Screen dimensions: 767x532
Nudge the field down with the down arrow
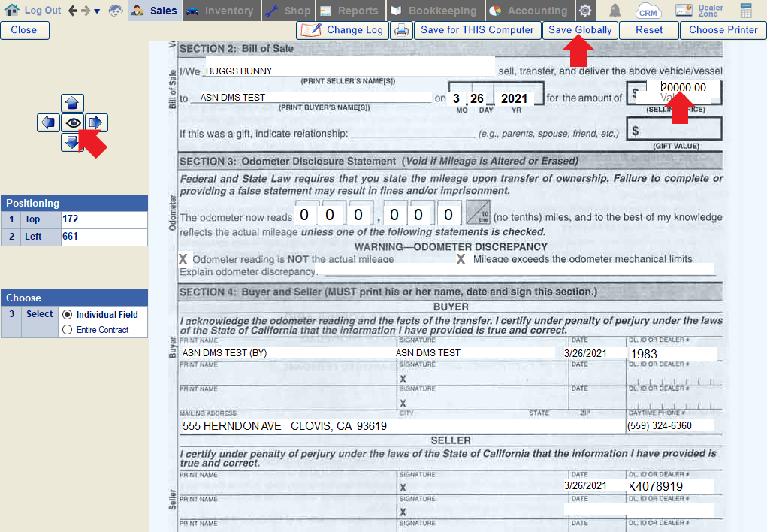[72, 143]
